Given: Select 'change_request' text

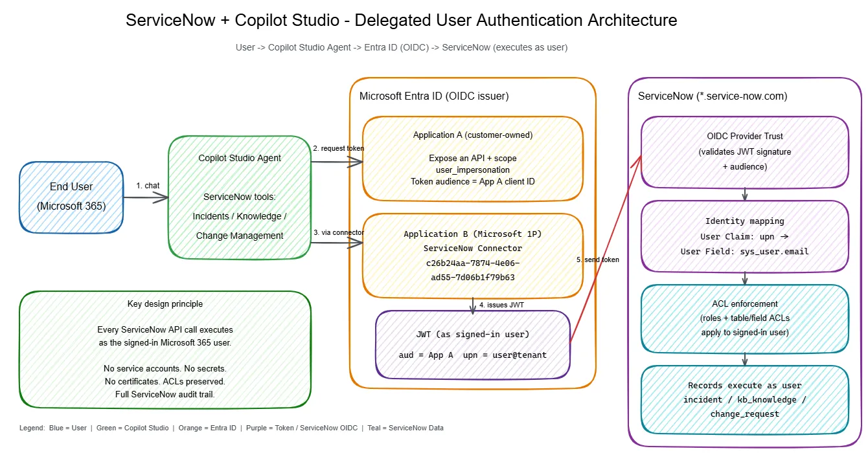Looking at the screenshot, I should pos(745,414).
